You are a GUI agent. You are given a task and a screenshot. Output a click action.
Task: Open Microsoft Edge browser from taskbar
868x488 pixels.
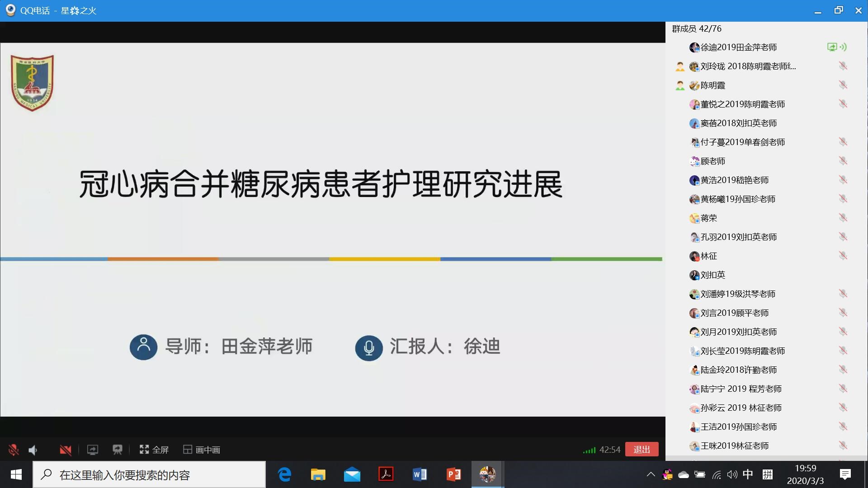coord(284,474)
